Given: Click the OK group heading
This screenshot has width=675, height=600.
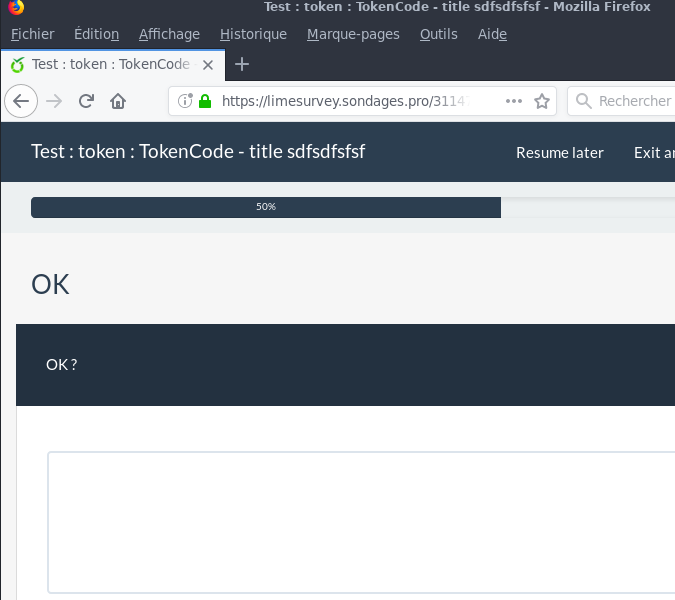Looking at the screenshot, I should pos(50,285).
